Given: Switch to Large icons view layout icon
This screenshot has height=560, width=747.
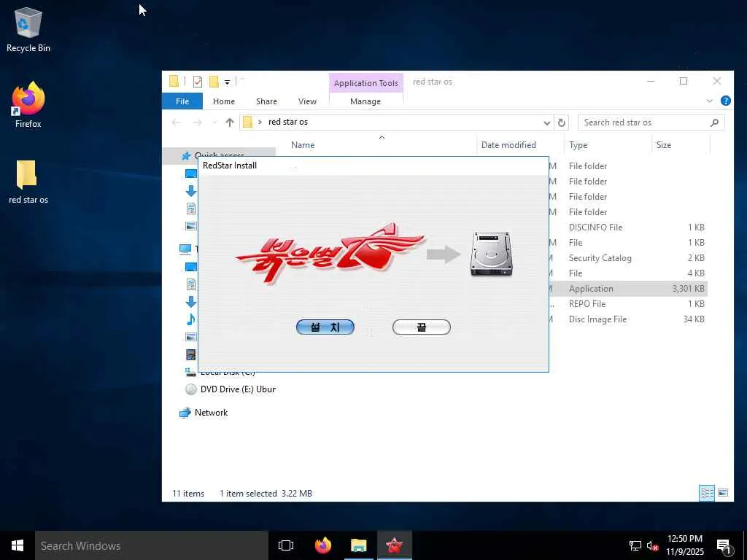Looking at the screenshot, I should click(723, 493).
